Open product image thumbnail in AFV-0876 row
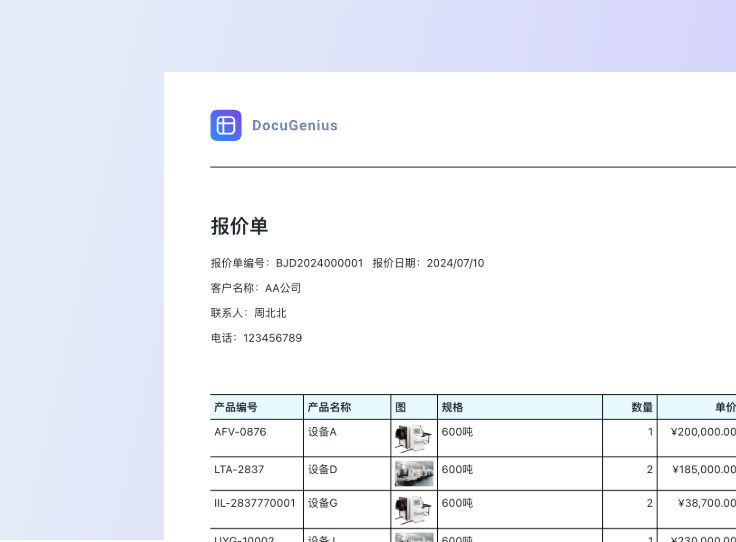The height and width of the screenshot is (542, 736). [413, 438]
